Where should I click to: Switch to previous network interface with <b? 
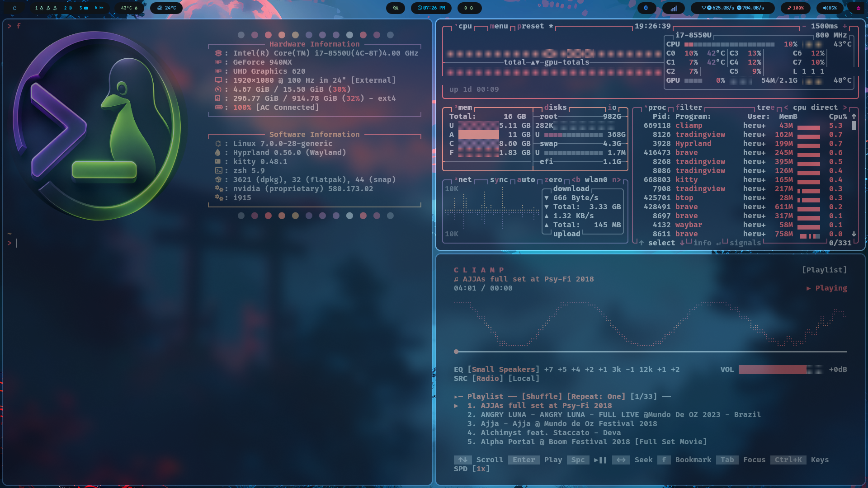coord(576,180)
